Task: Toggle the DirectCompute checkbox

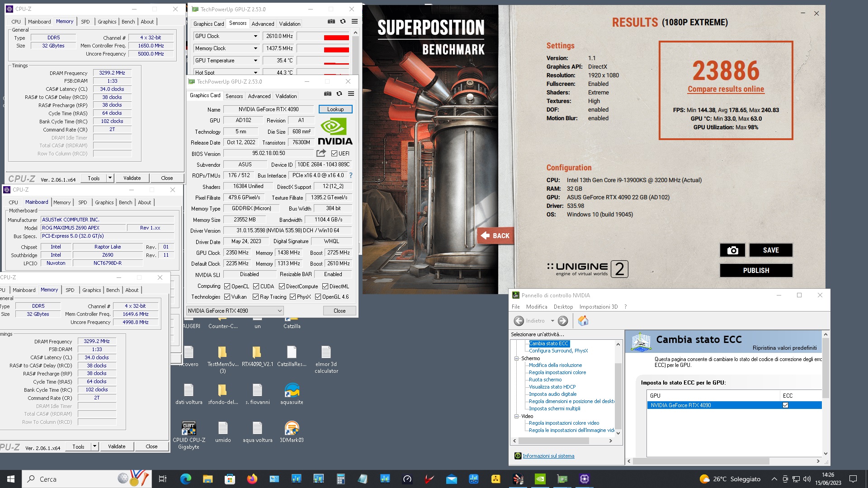Action: tap(282, 286)
